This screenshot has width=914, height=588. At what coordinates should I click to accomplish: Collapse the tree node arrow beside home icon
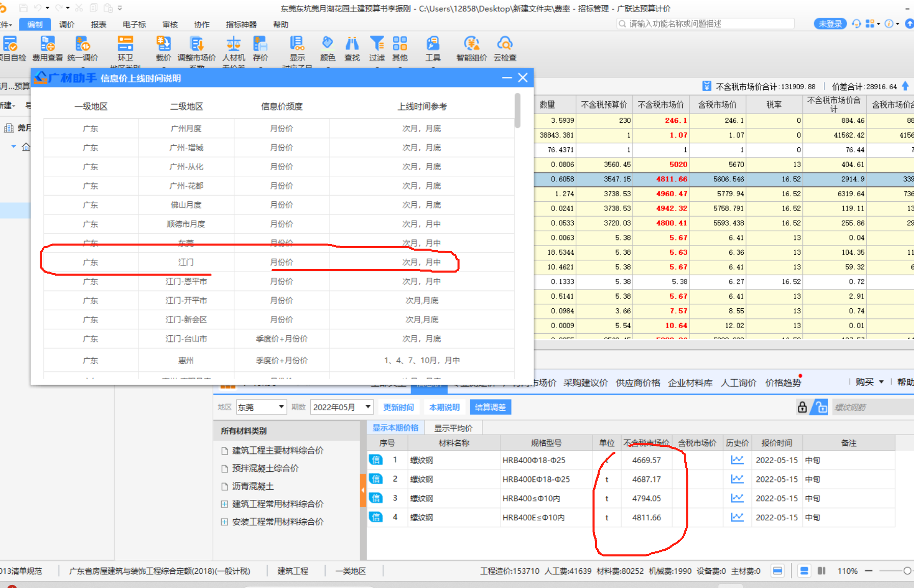click(14, 147)
